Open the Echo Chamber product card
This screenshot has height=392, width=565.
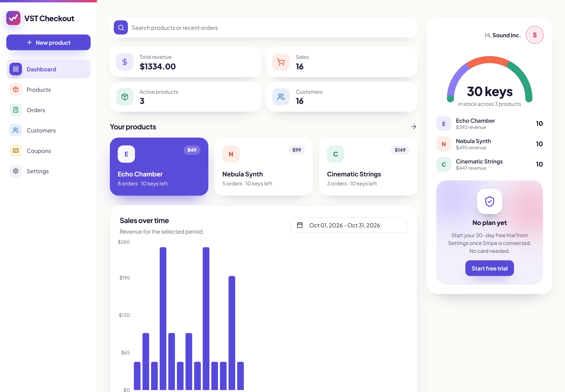[x=159, y=167]
